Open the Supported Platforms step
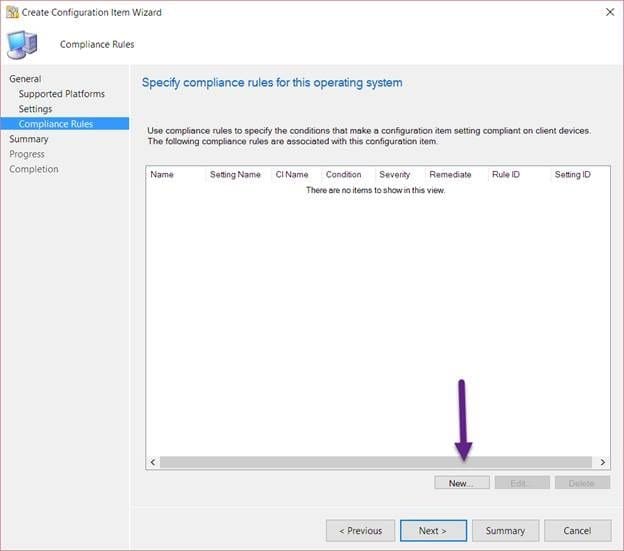This screenshot has height=551, width=624. click(x=62, y=94)
